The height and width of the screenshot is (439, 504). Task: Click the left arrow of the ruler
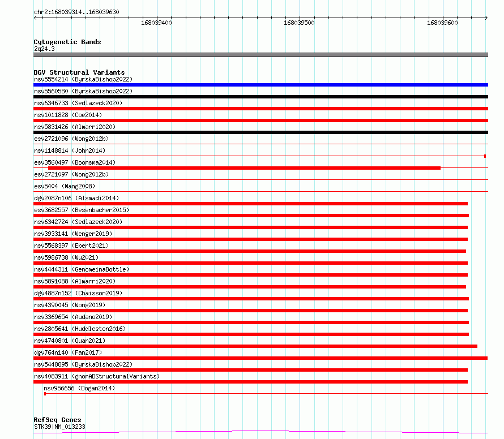(35, 18)
